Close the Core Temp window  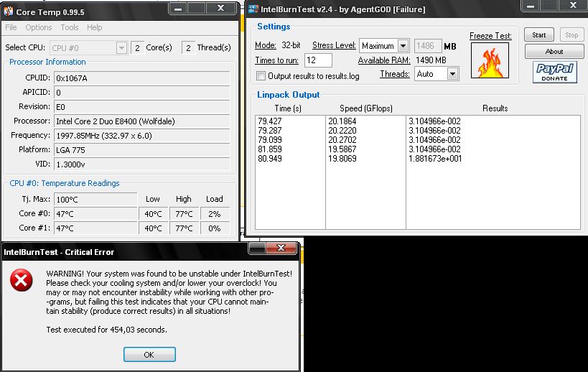[221, 8]
